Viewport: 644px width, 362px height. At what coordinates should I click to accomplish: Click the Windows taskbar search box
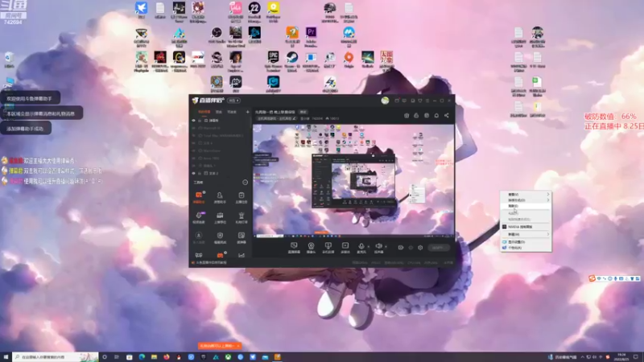click(x=56, y=357)
